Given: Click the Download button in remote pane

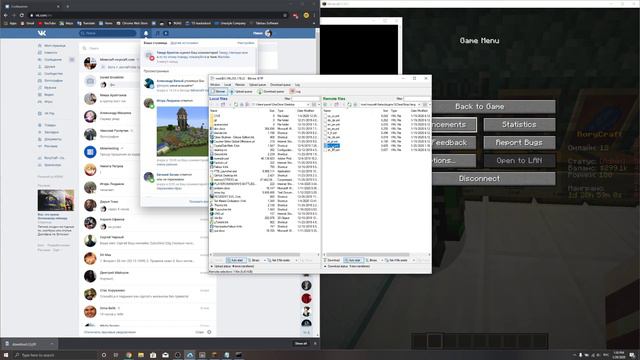Looking at the screenshot, I should [332, 260].
